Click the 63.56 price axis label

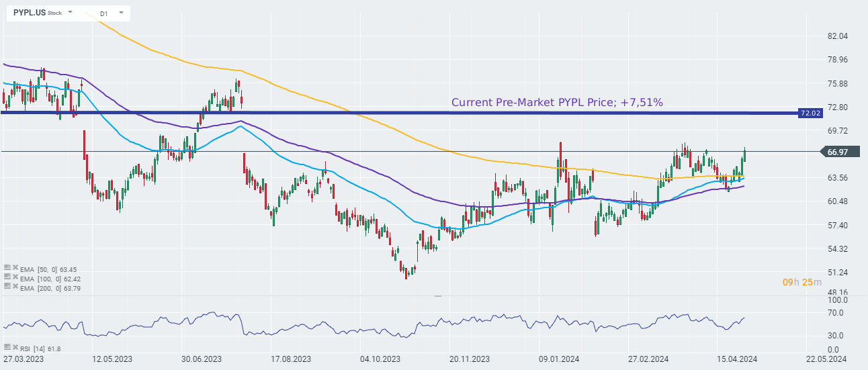pyautogui.click(x=838, y=178)
